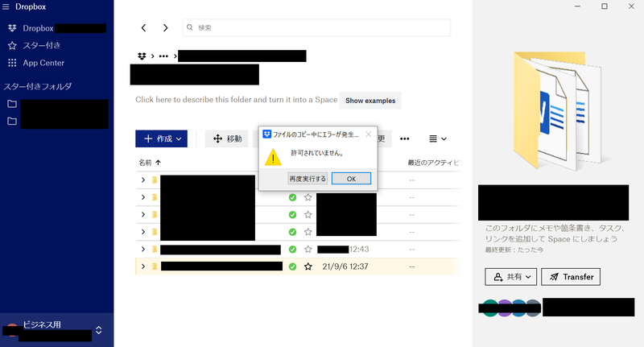Open the 作成 dropdown button
Viewport: 644px width, 347px height.
162,138
